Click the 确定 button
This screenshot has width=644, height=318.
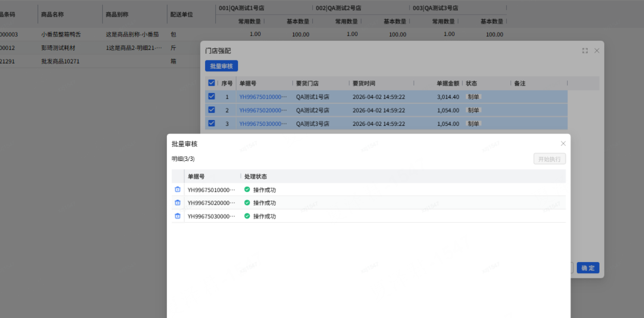pos(588,268)
